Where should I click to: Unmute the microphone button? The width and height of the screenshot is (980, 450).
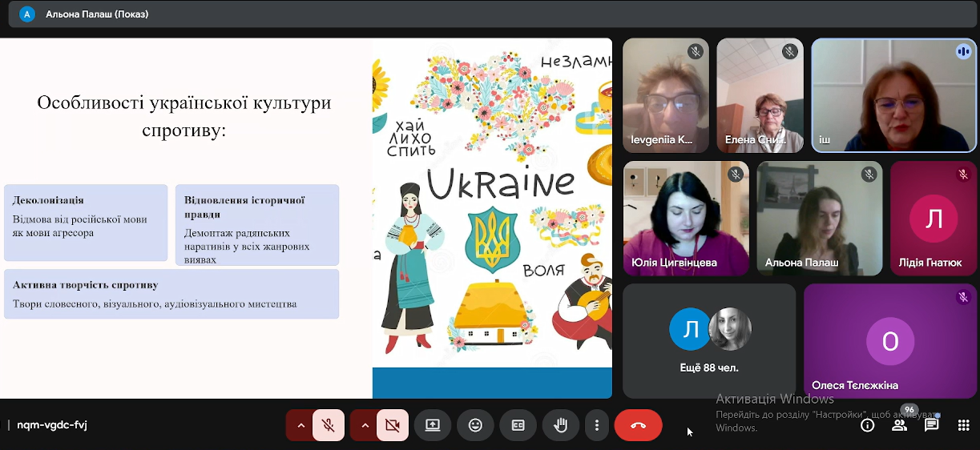point(329,425)
